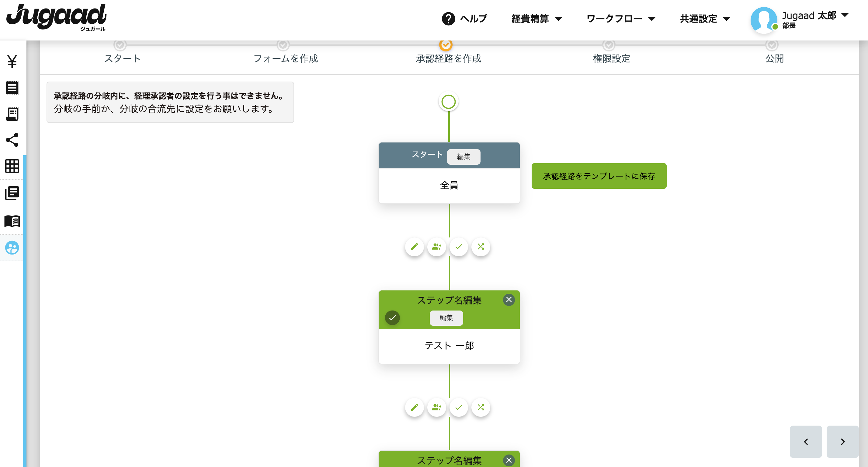Viewport: 868px width, 467px height.
Task: Click 承認経路をテンプレートに保存 button
Action: coord(599,176)
